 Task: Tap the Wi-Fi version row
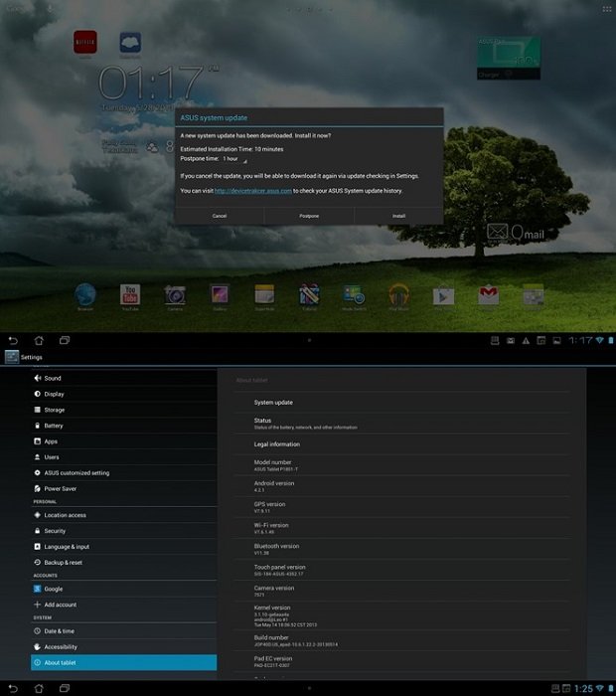click(x=401, y=528)
